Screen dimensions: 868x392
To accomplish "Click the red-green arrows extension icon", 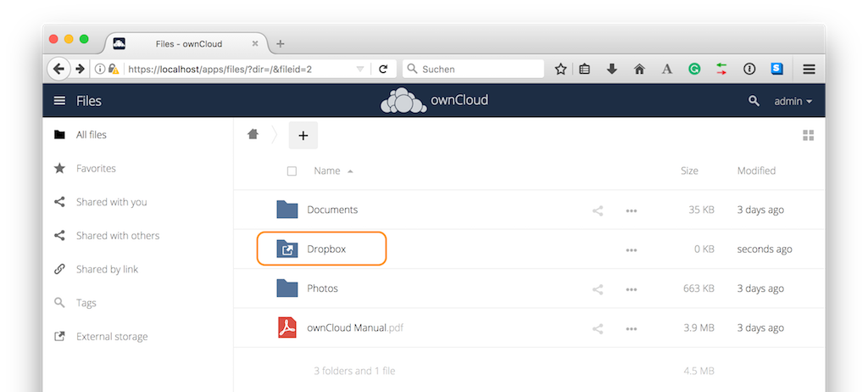I will [721, 69].
